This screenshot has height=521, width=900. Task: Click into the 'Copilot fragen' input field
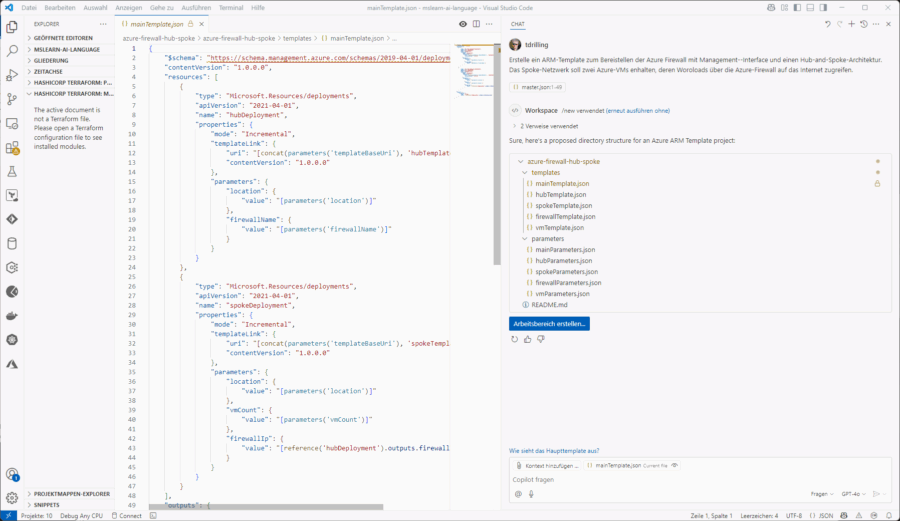[699, 480]
